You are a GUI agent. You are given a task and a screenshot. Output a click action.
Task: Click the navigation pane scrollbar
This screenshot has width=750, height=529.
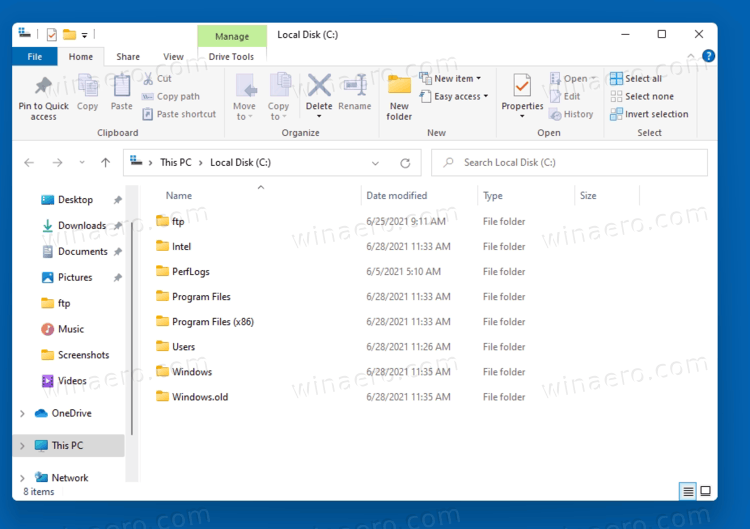132,330
